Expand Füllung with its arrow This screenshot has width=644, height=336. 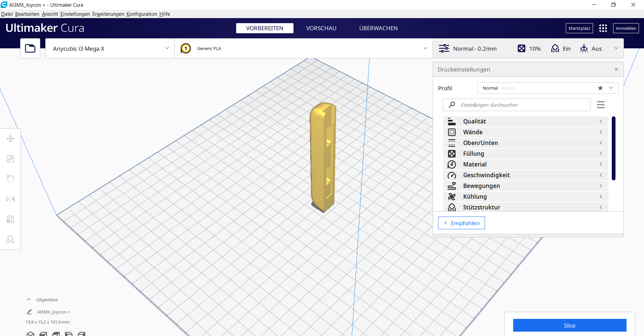point(601,154)
